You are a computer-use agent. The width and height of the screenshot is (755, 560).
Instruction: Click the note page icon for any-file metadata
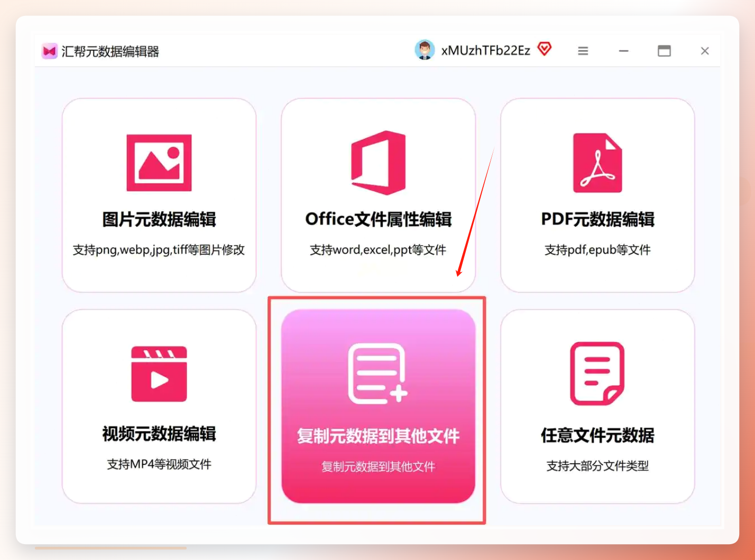[597, 374]
